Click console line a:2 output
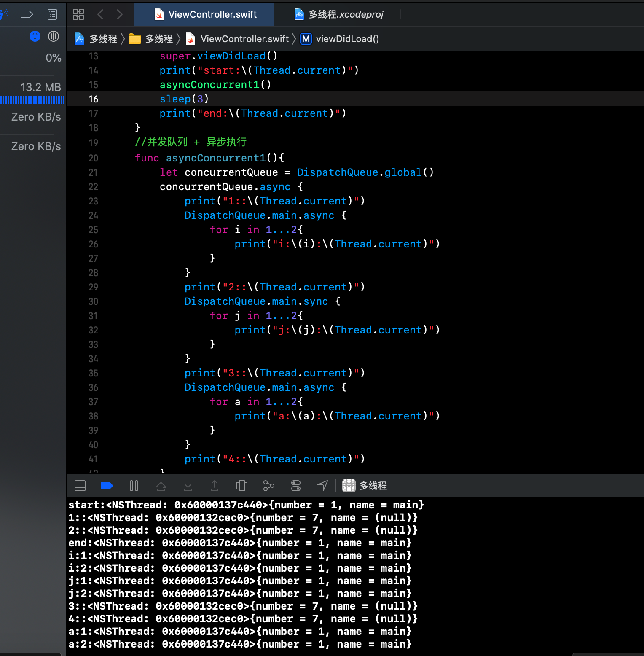The image size is (644, 656). tap(240, 644)
